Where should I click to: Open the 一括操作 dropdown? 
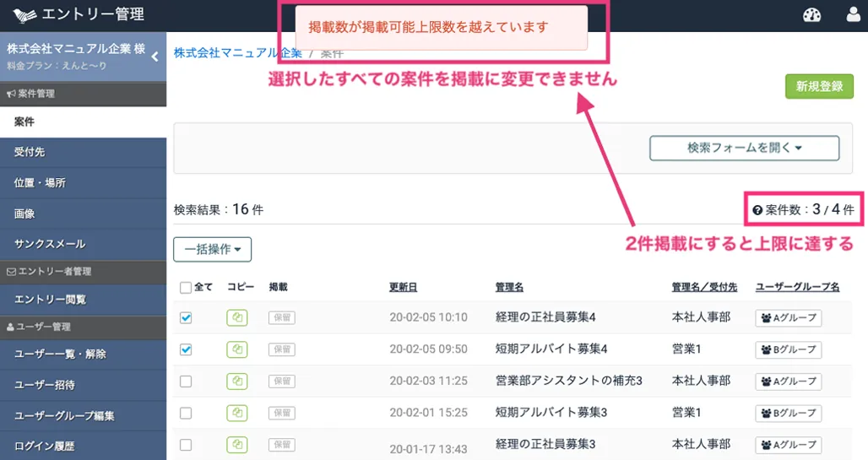pyautogui.click(x=212, y=250)
